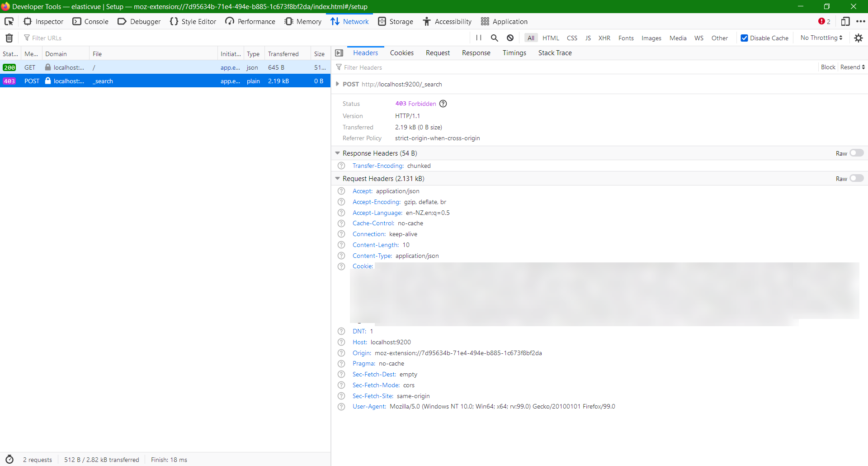Enable request blocking with the block icon
Screen dimensions: 868x466
click(x=509, y=38)
